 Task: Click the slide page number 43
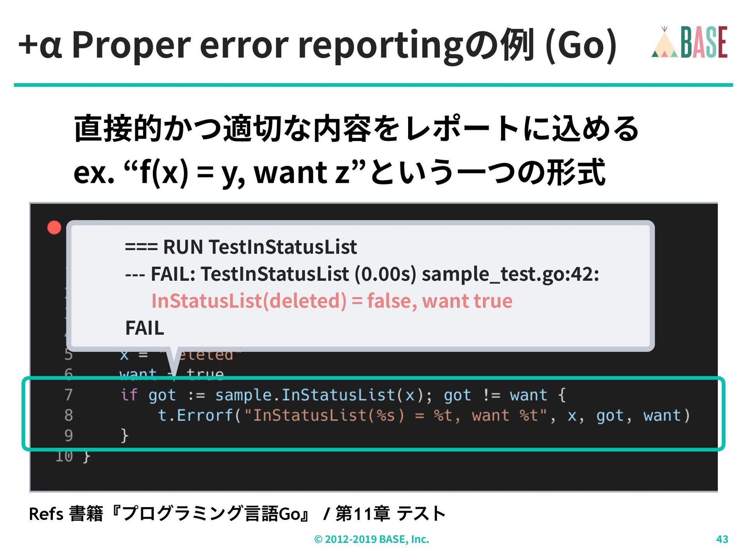[x=722, y=539]
